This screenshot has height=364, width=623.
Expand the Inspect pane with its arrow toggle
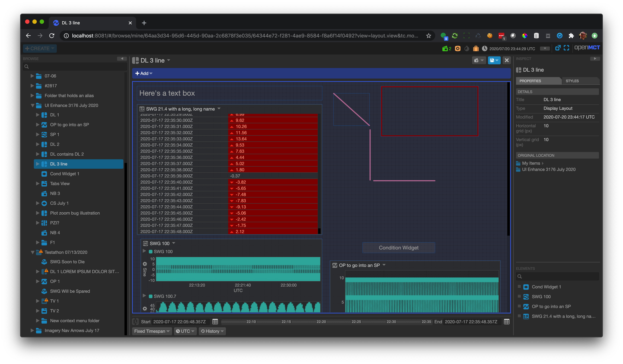pos(595,59)
